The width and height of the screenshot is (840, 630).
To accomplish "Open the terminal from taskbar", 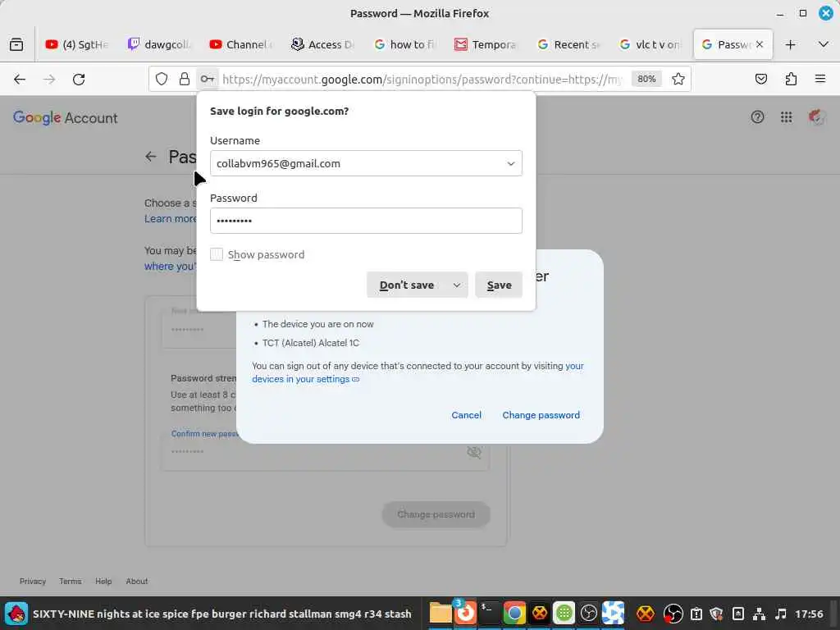I will point(489,614).
